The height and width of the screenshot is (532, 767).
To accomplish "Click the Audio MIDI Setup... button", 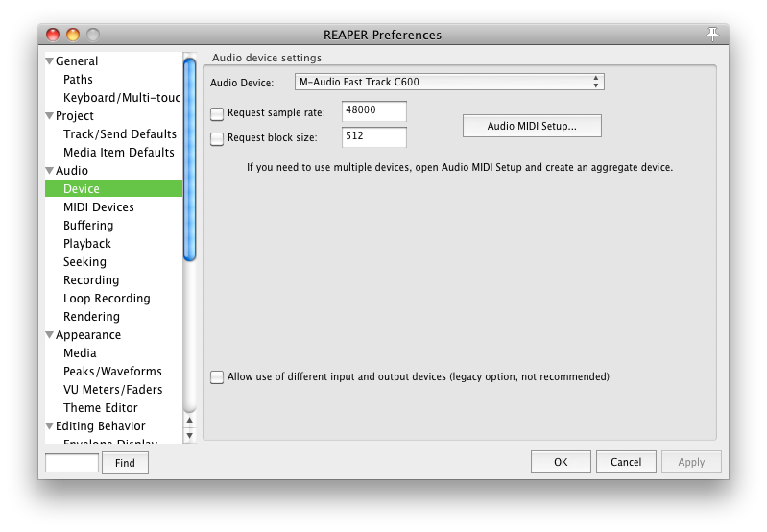I will (x=532, y=126).
